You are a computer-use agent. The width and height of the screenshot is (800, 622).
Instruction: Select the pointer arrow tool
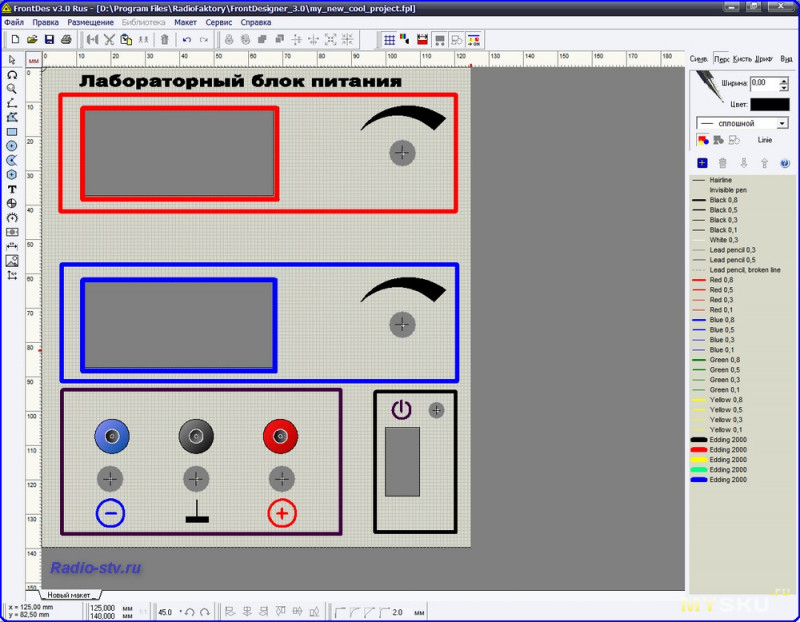click(x=12, y=60)
